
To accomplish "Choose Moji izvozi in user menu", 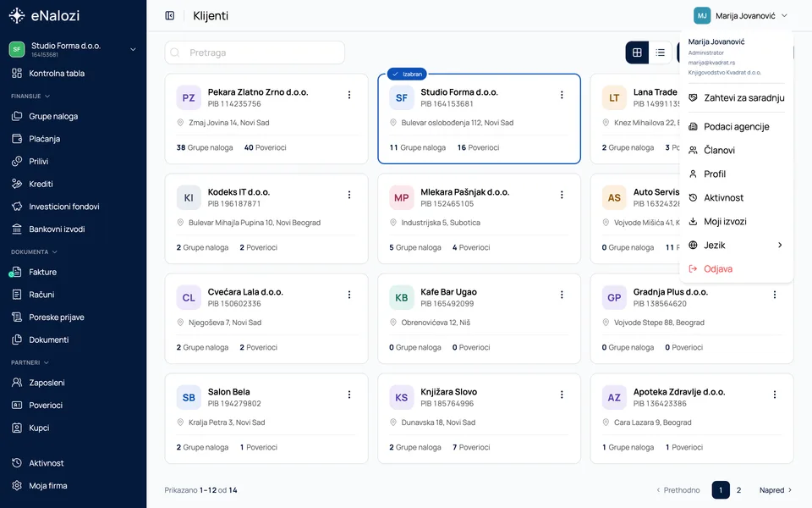I will tap(735, 221).
